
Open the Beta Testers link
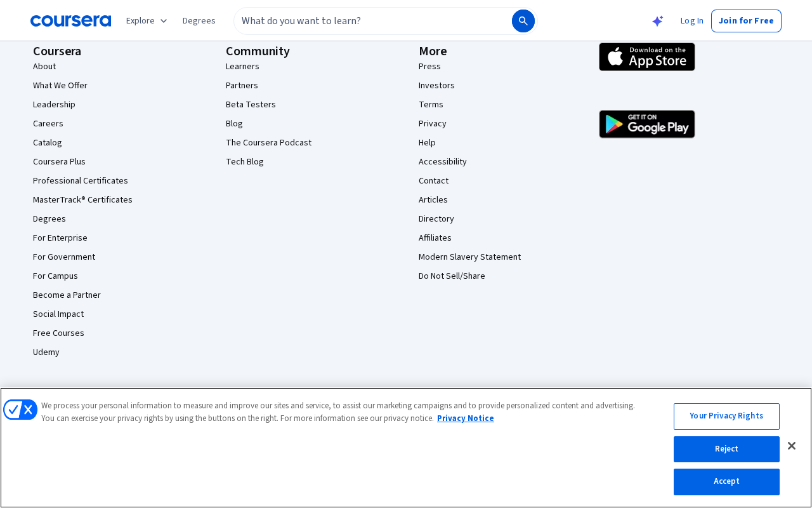251,105
